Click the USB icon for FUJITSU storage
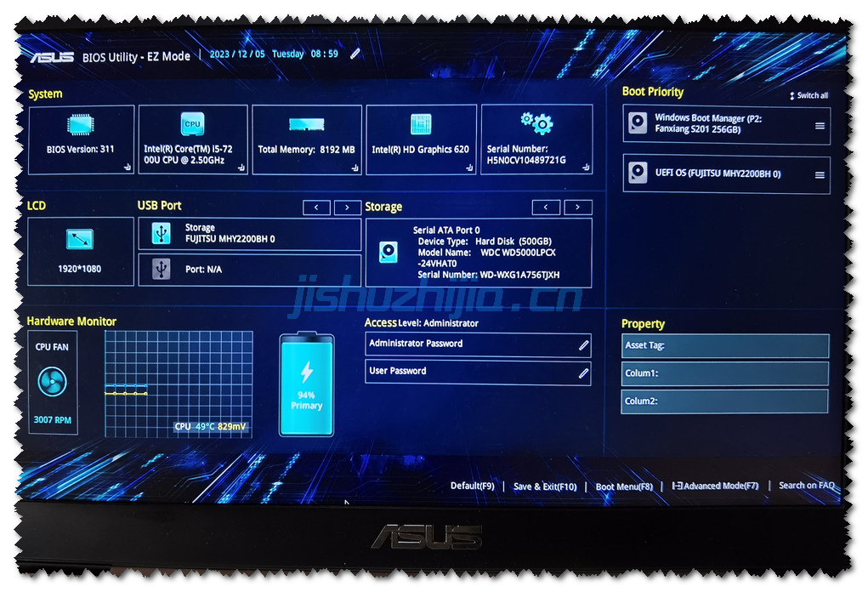The image size is (868, 592). (161, 233)
